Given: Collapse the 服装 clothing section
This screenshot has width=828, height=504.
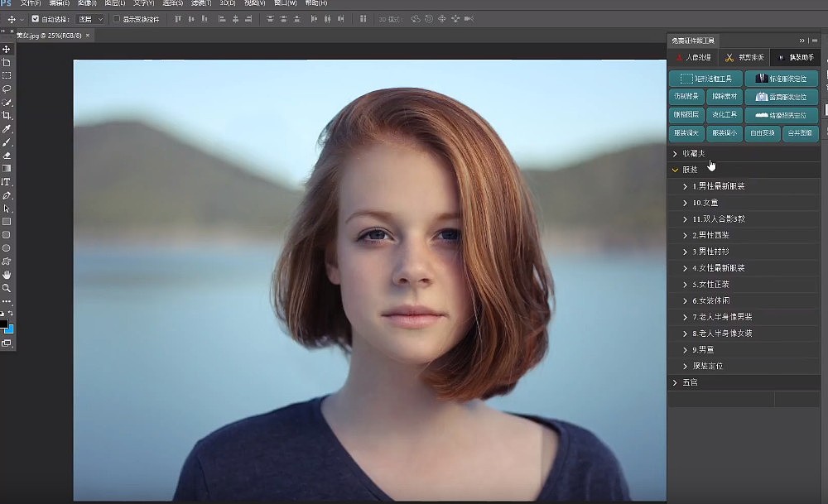Looking at the screenshot, I should [x=675, y=170].
